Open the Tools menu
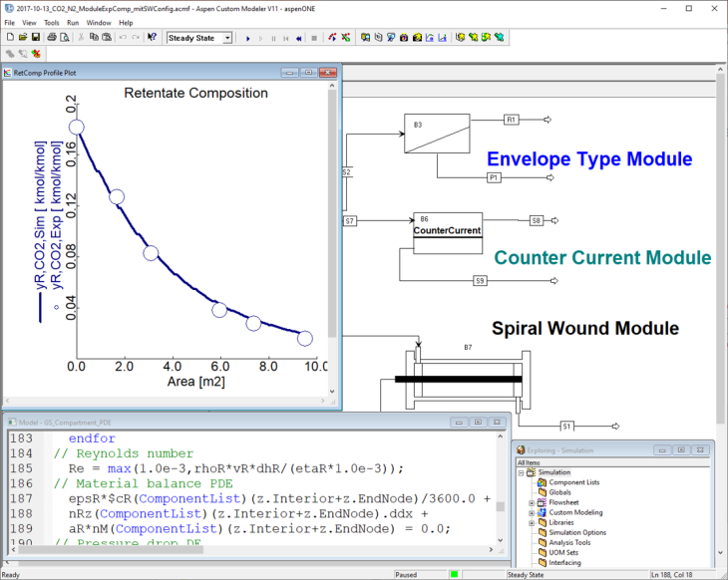Viewport: 728px width, 580px height. click(52, 22)
